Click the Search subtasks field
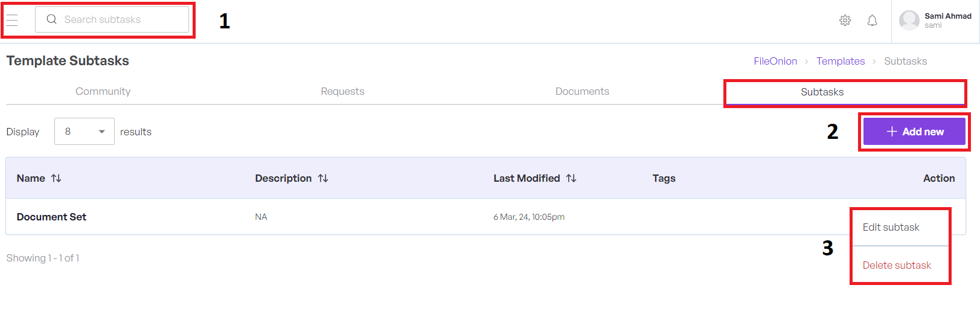 point(121,19)
